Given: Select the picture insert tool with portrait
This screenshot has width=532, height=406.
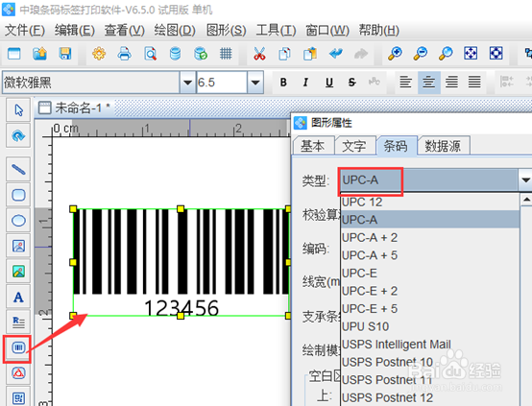Looking at the screenshot, I should (x=18, y=246).
